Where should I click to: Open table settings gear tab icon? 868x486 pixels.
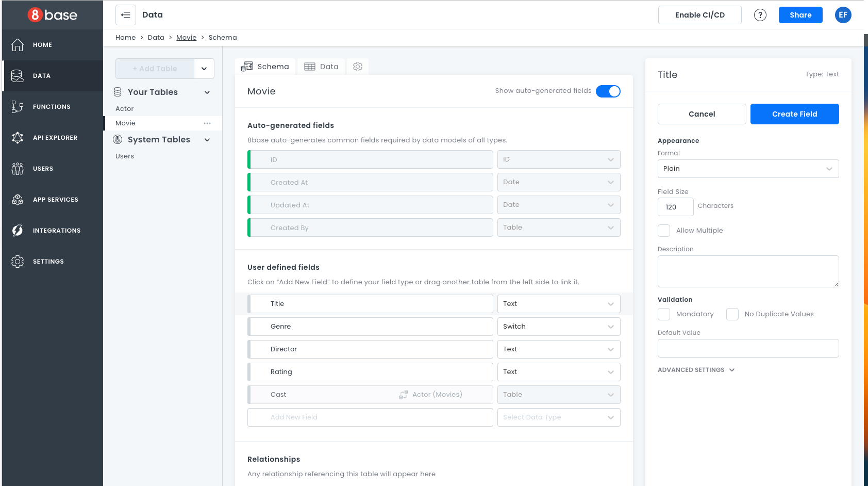click(358, 67)
